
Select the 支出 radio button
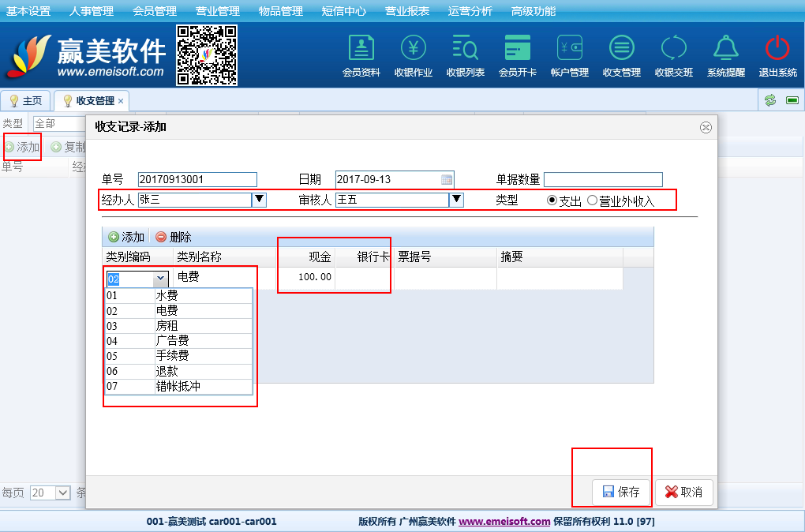point(552,200)
